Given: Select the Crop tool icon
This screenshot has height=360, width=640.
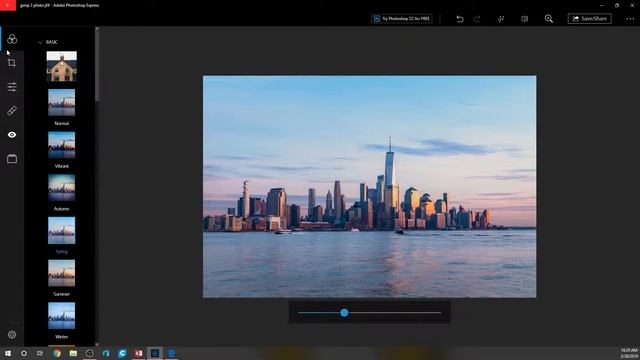Looking at the screenshot, I should (x=12, y=62).
